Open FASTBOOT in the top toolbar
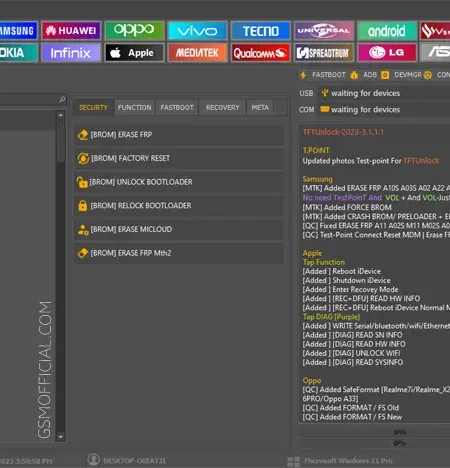The image size is (450, 468). coord(329,75)
